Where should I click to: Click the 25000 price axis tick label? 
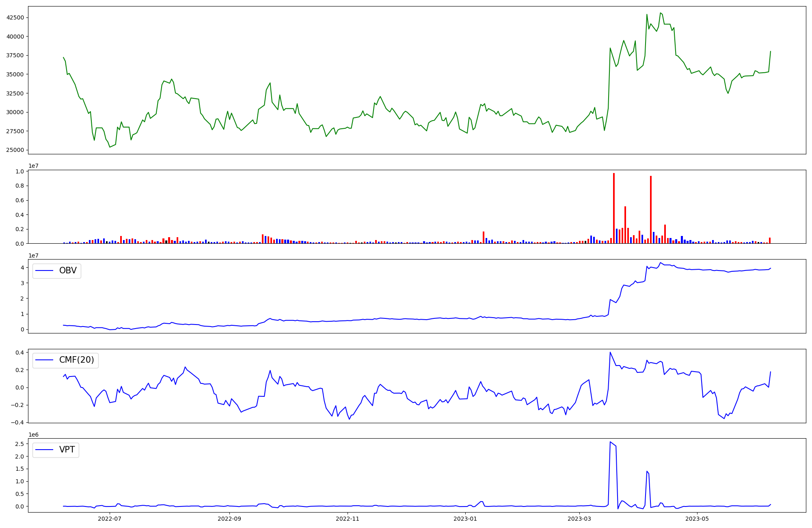(x=15, y=150)
